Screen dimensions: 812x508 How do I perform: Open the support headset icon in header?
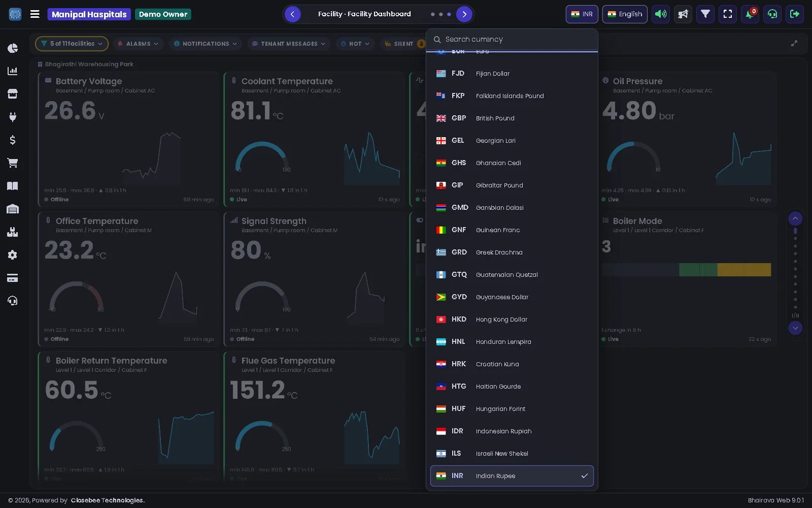coord(772,14)
